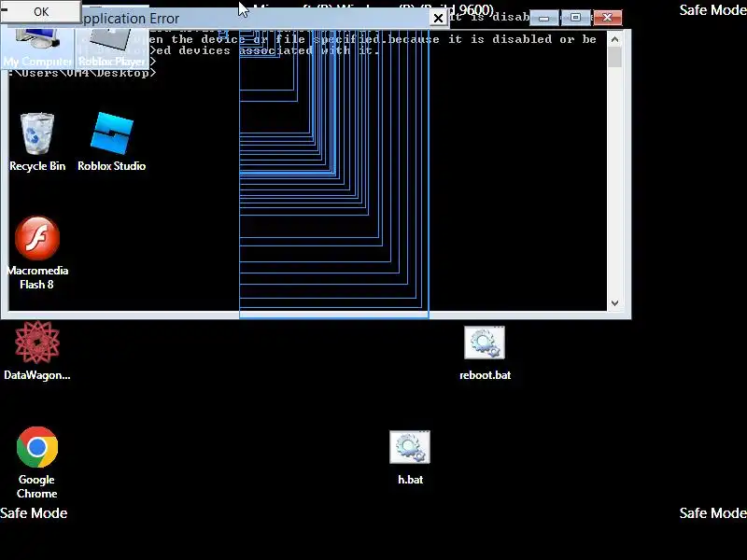This screenshot has width=747, height=560.
Task: Click the console vertical scrollbar thumb
Action: coord(614,58)
